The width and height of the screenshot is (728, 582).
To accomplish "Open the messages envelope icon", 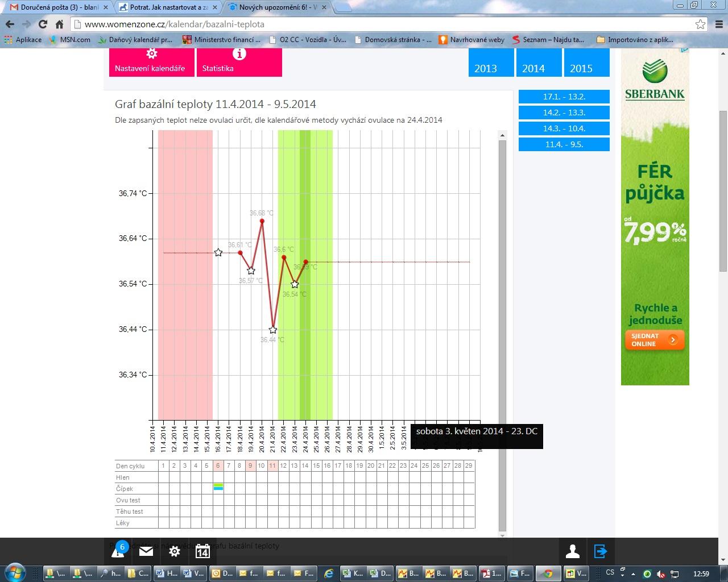I will 146,551.
